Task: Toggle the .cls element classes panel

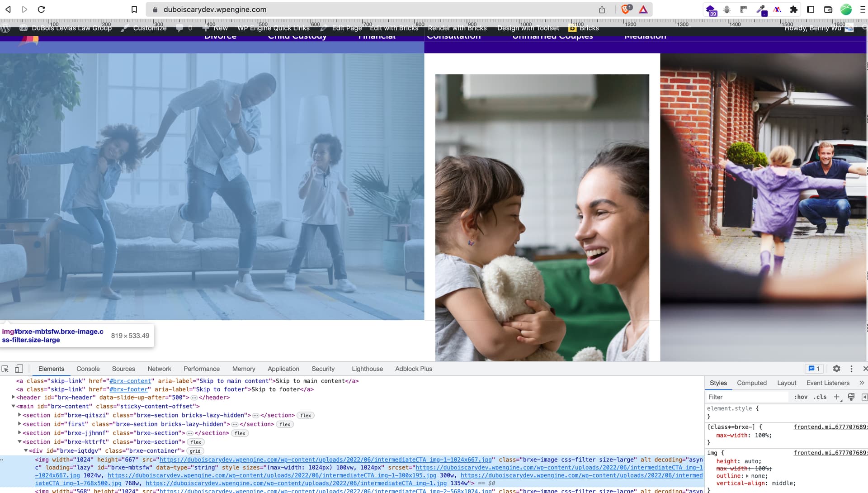Action: pos(820,397)
